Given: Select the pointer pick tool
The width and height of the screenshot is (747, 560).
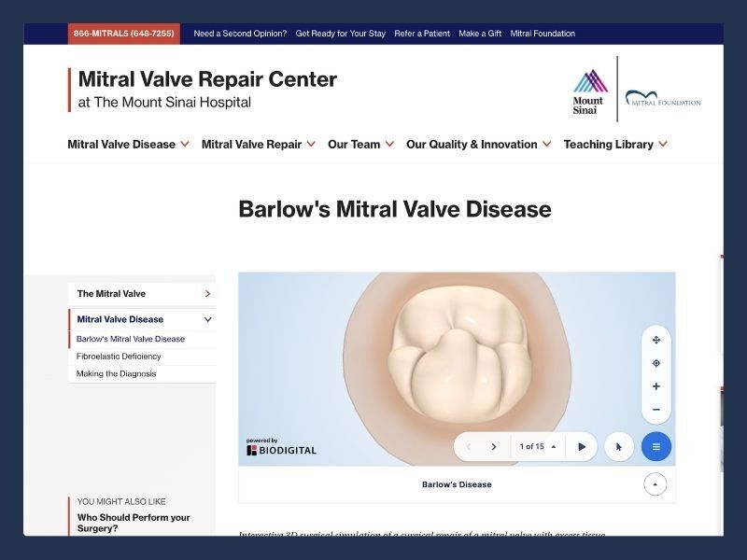Looking at the screenshot, I should tap(618, 447).
